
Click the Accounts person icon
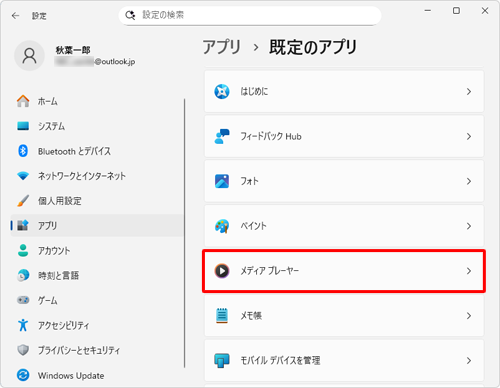23,250
